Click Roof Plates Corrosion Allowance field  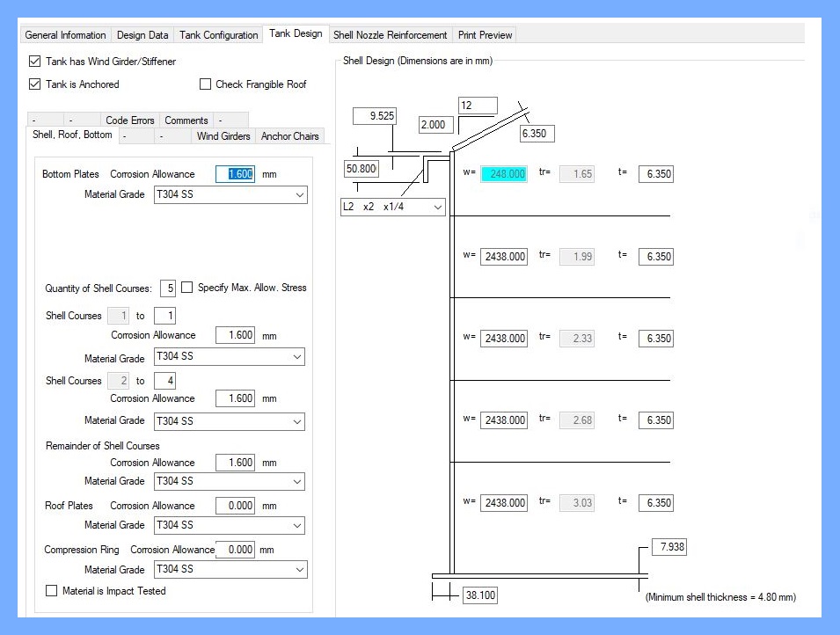click(235, 506)
